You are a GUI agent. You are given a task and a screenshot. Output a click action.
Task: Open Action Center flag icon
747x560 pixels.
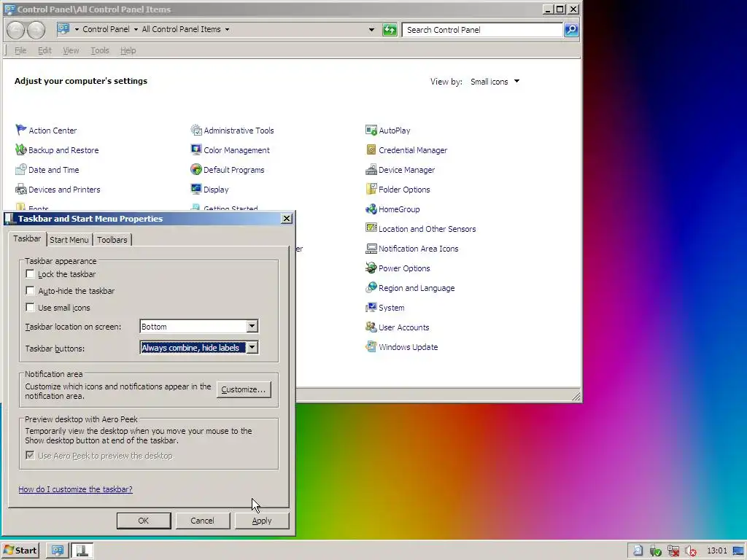click(x=20, y=130)
